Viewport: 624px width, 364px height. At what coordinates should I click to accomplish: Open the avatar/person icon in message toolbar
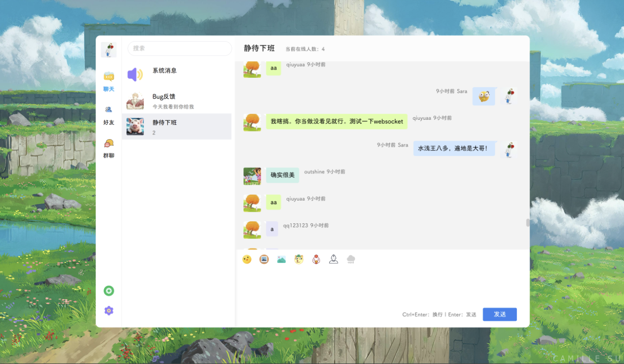click(x=333, y=259)
